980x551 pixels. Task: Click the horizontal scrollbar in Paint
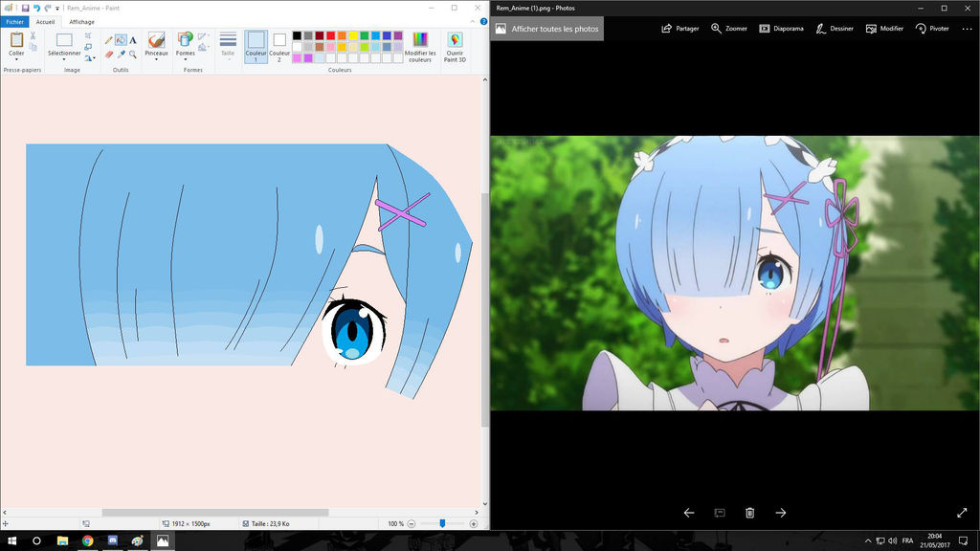click(215, 513)
